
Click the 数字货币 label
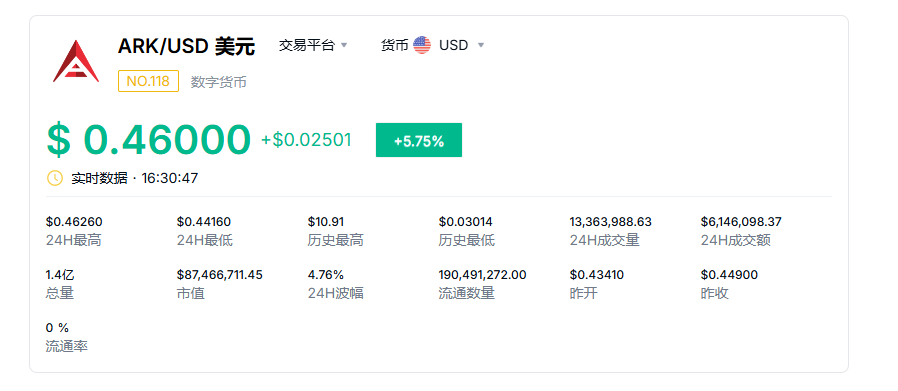point(219,82)
